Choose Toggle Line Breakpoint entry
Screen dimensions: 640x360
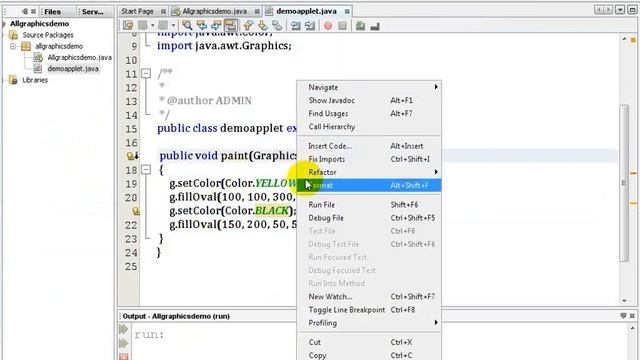[369, 309]
